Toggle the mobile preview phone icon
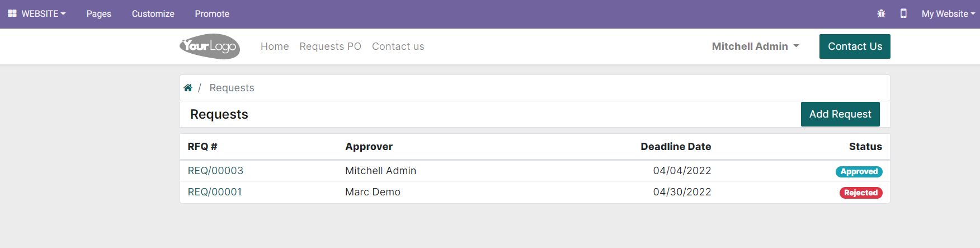Image resolution: width=980 pixels, height=248 pixels. (903, 13)
